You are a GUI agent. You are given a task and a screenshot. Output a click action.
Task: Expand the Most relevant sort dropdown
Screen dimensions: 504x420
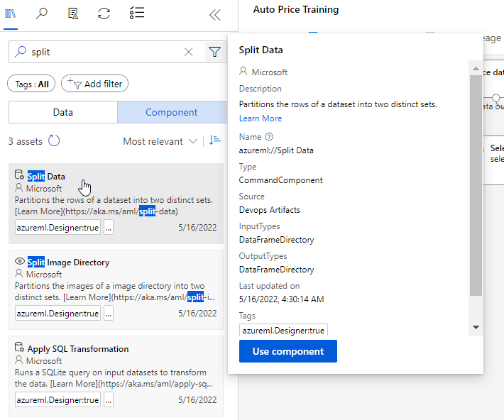(160, 141)
